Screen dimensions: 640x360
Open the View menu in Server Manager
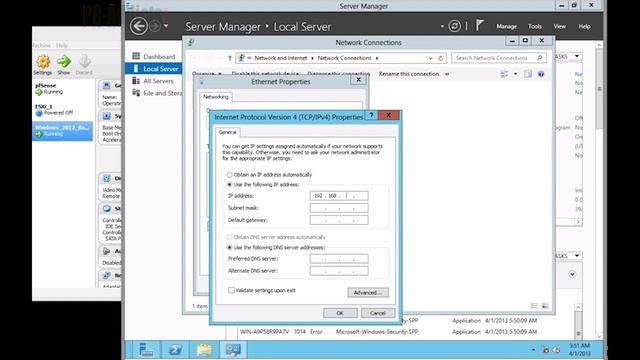point(560,26)
